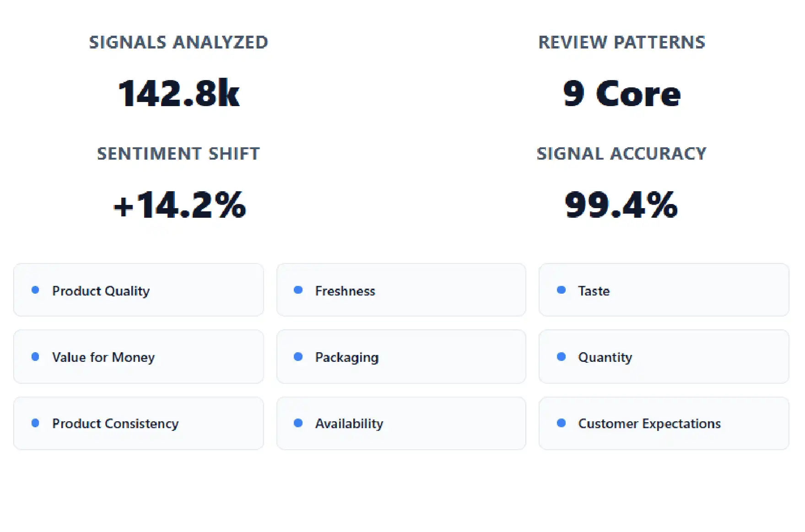Click the +14.2% sentiment shift value
The width and height of the screenshot is (805, 532).
tap(179, 204)
